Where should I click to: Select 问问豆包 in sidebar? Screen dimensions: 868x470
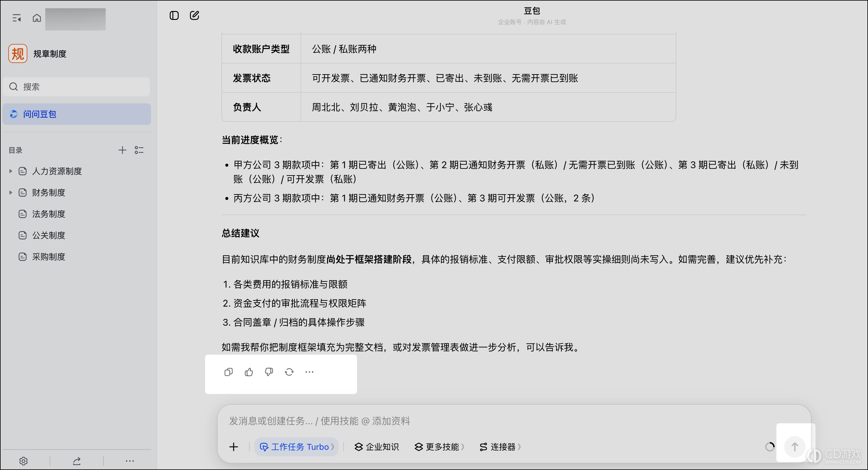coord(76,114)
